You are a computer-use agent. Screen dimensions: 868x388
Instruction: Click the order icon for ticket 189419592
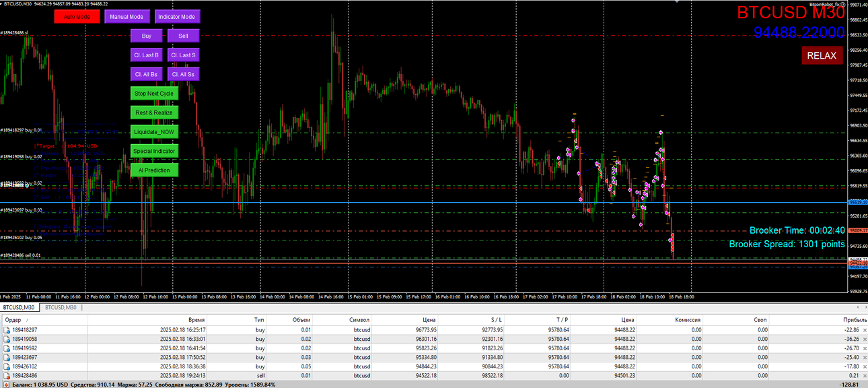click(x=7, y=348)
